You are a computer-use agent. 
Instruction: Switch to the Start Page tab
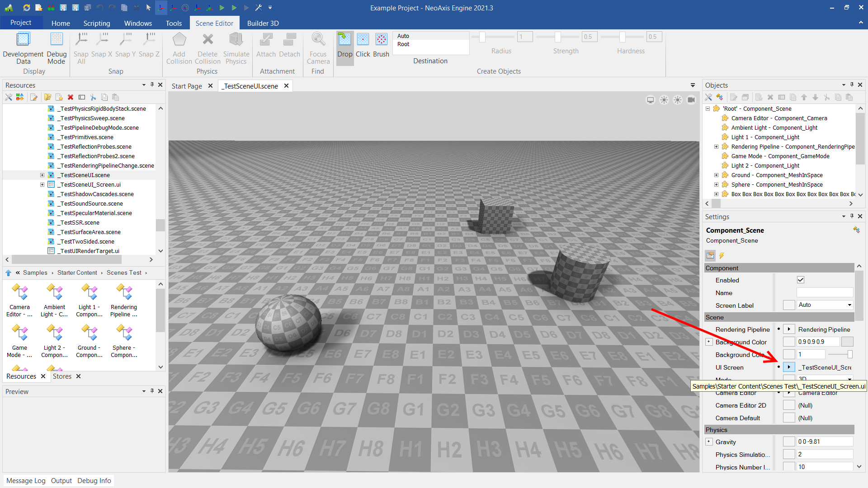pos(187,86)
